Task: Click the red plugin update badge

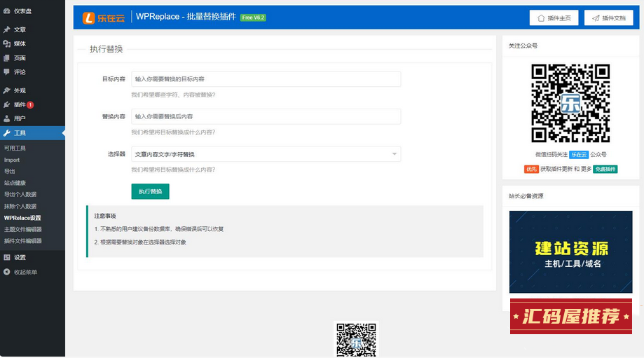Action: (x=30, y=104)
